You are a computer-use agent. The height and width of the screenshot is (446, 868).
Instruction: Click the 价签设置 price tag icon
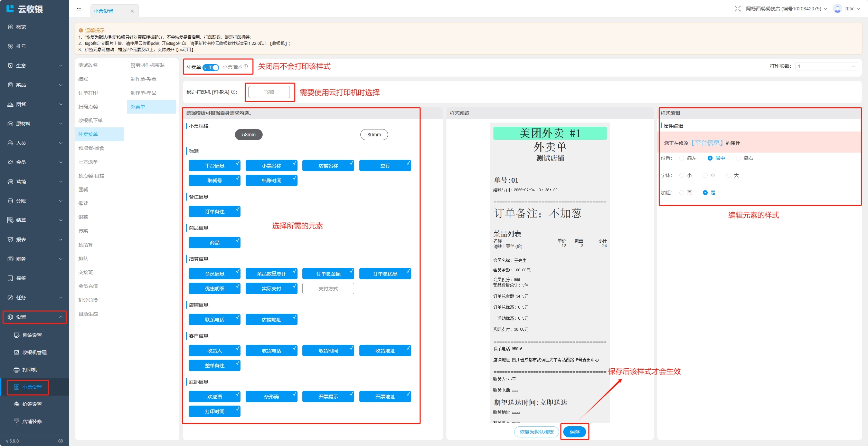[x=16, y=404]
